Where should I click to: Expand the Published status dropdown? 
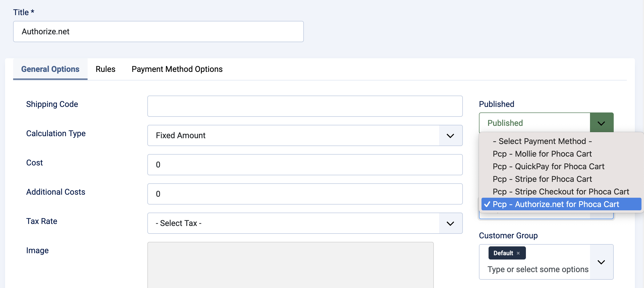coord(601,123)
